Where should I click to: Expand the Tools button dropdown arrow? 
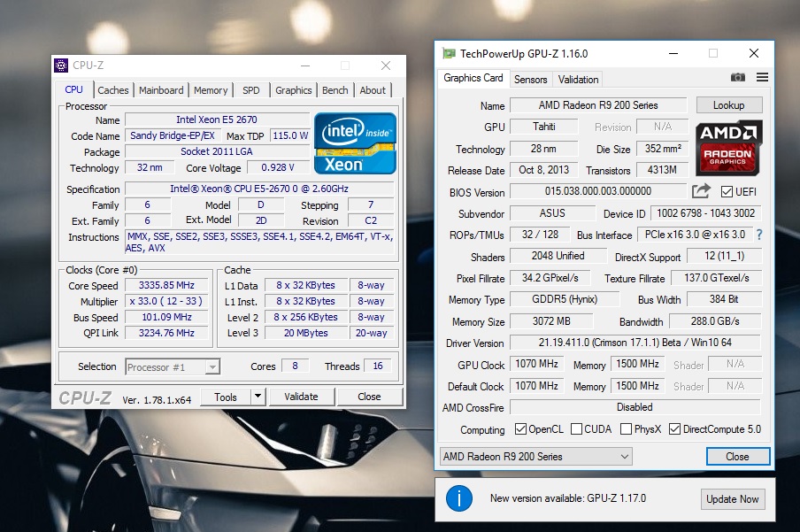pos(258,397)
